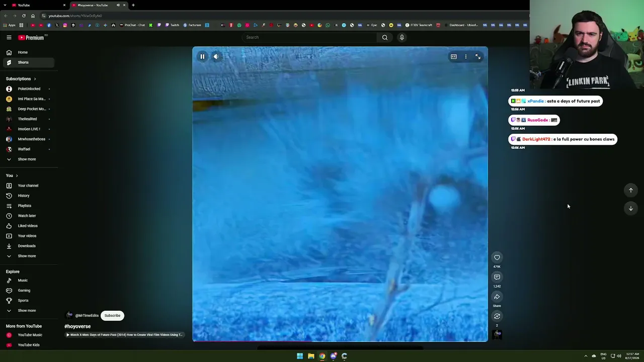Open YouTube Kids from the sidebar
The height and width of the screenshot is (362, 644).
tap(29, 345)
